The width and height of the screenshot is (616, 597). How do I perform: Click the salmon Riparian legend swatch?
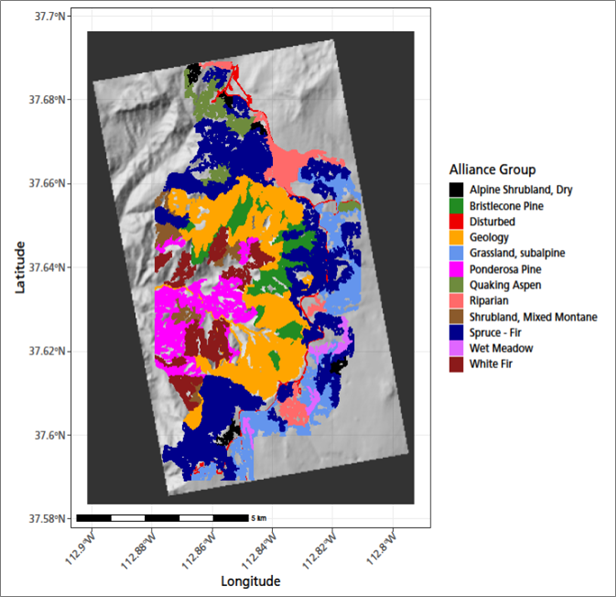tap(456, 301)
